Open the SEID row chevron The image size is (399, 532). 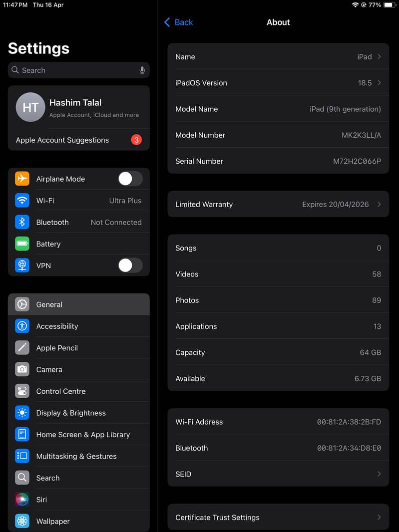pyautogui.click(x=379, y=474)
